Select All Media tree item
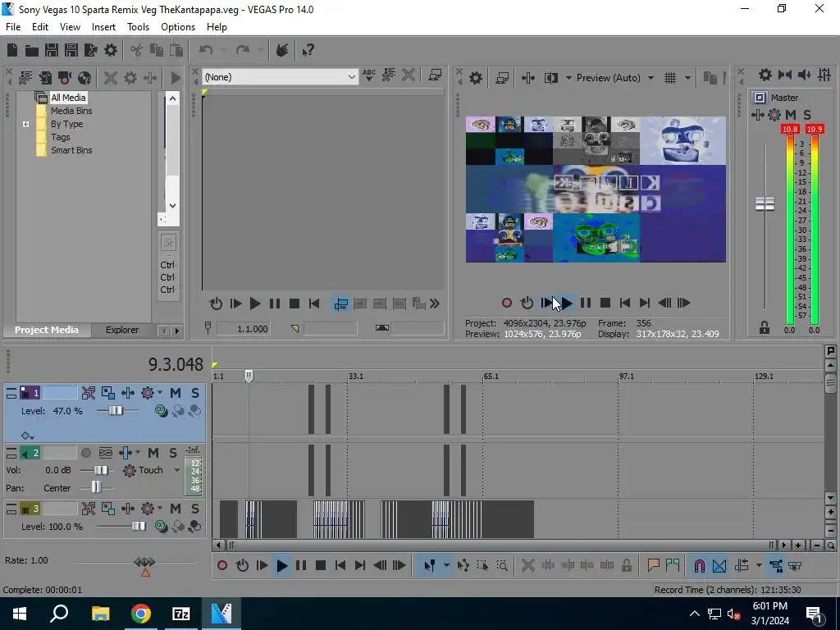840x630 pixels. (68, 98)
